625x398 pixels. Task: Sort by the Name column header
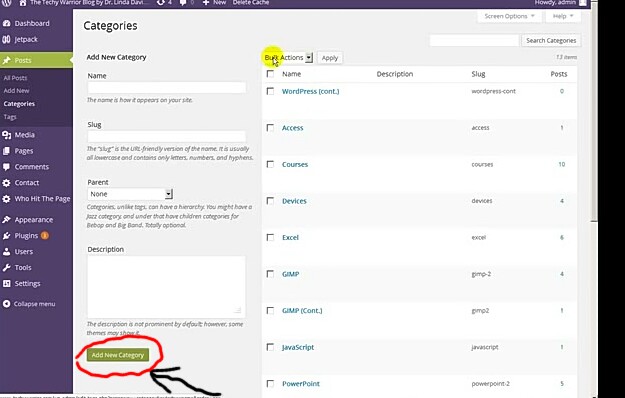pyautogui.click(x=291, y=74)
